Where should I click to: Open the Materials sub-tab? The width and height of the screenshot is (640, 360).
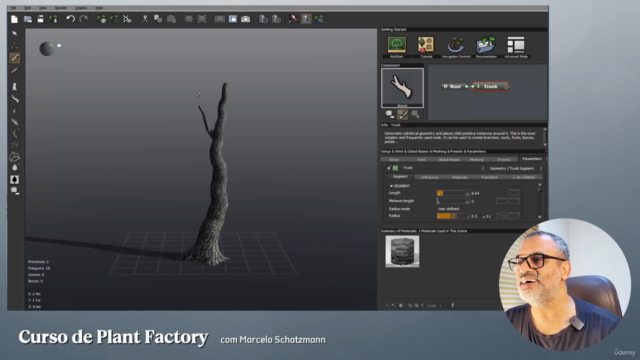(x=460, y=177)
